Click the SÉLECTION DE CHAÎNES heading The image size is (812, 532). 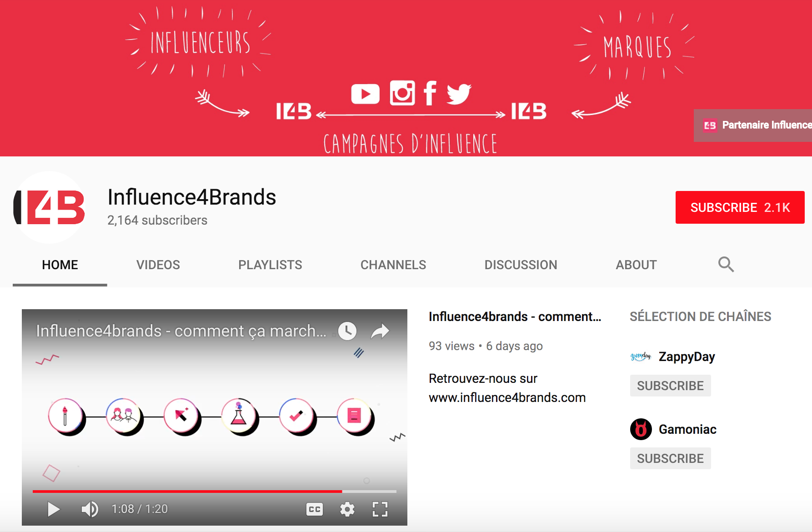pos(700,316)
